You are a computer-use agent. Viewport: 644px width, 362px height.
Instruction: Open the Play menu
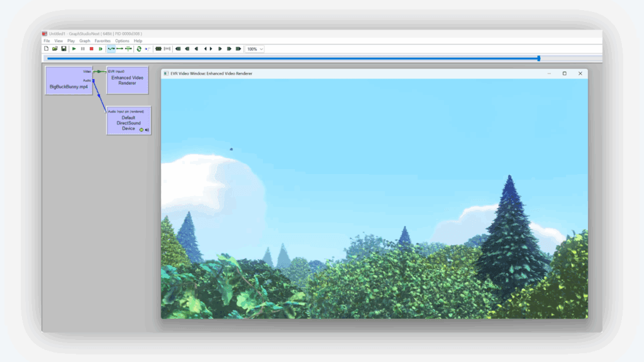point(71,40)
